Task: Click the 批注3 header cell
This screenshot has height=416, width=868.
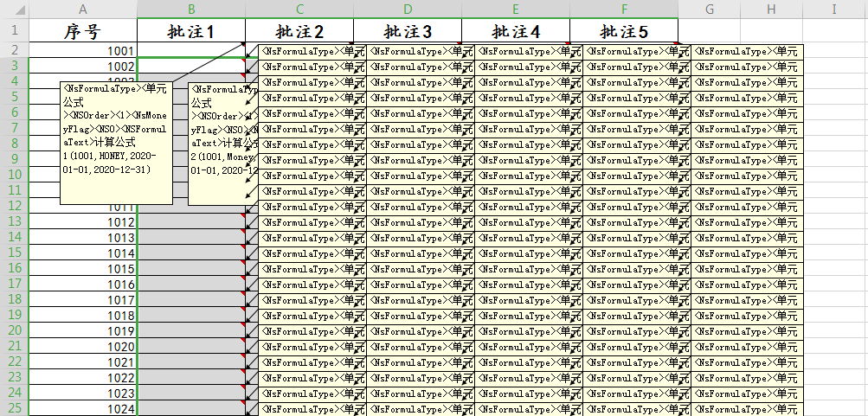Action: 408,30
